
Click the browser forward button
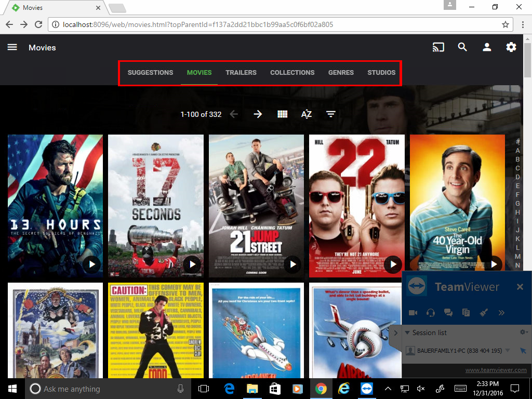pos(24,24)
